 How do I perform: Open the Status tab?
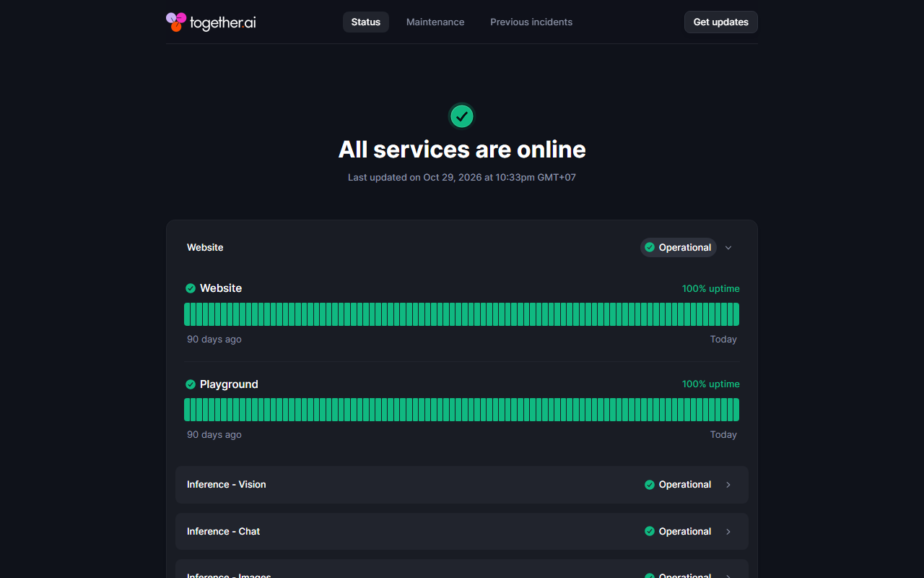(x=366, y=22)
